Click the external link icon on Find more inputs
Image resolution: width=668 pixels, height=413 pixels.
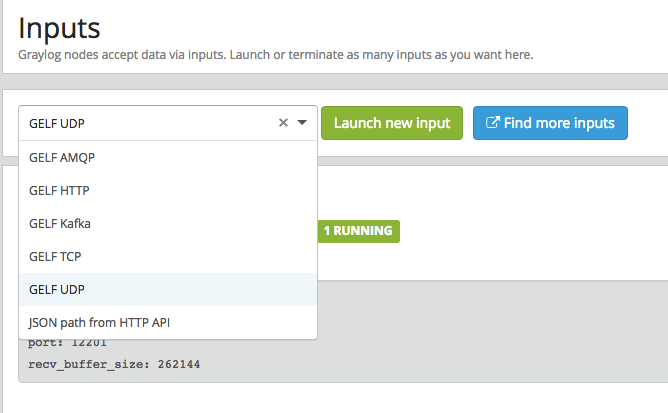click(492, 123)
